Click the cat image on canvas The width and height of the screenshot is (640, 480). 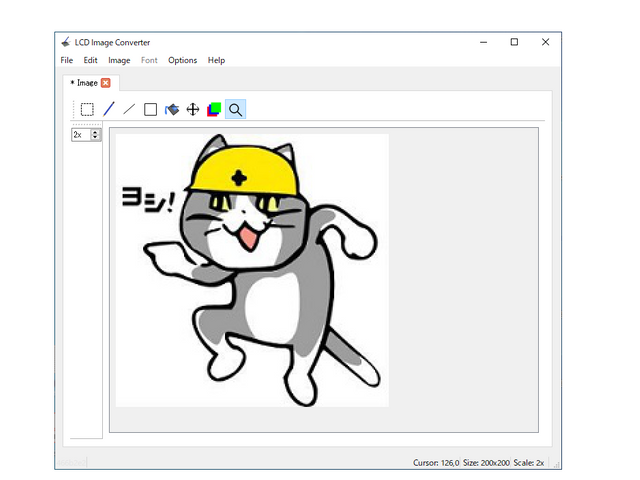[252, 270]
